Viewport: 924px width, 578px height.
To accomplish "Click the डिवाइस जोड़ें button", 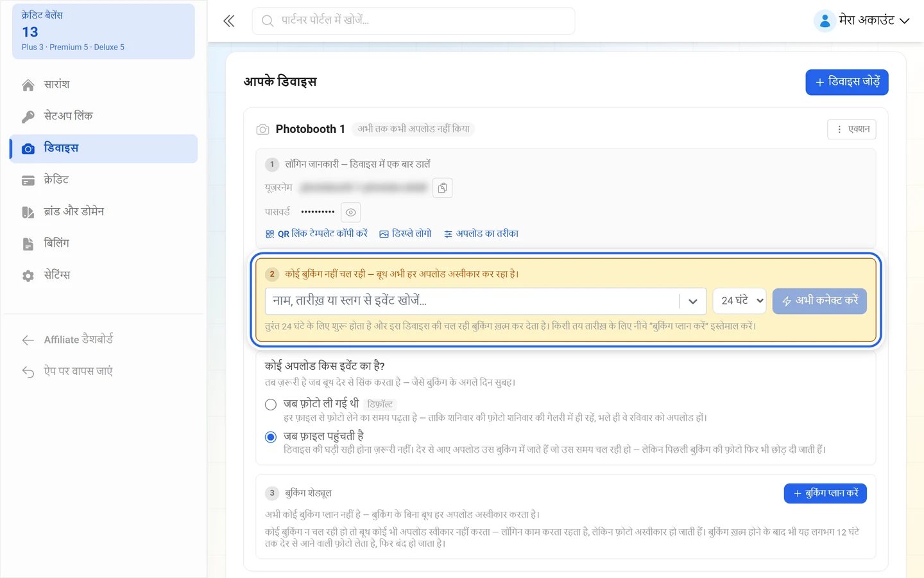I will [x=847, y=82].
